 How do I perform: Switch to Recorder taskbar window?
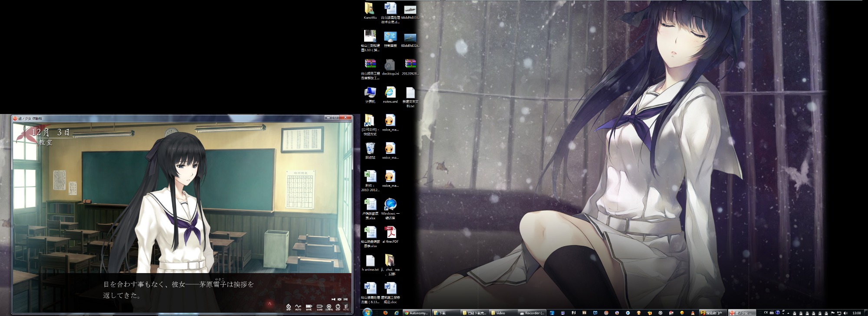[x=532, y=313]
